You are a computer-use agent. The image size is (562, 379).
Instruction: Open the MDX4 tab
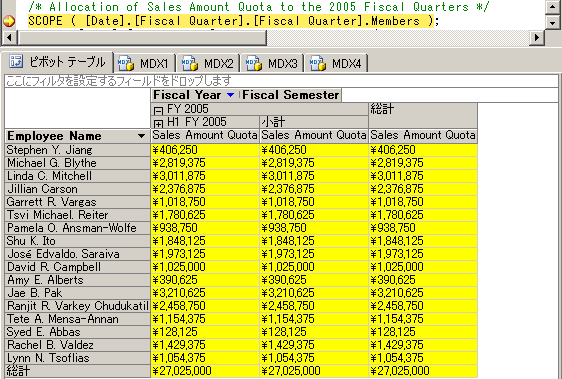336,63
